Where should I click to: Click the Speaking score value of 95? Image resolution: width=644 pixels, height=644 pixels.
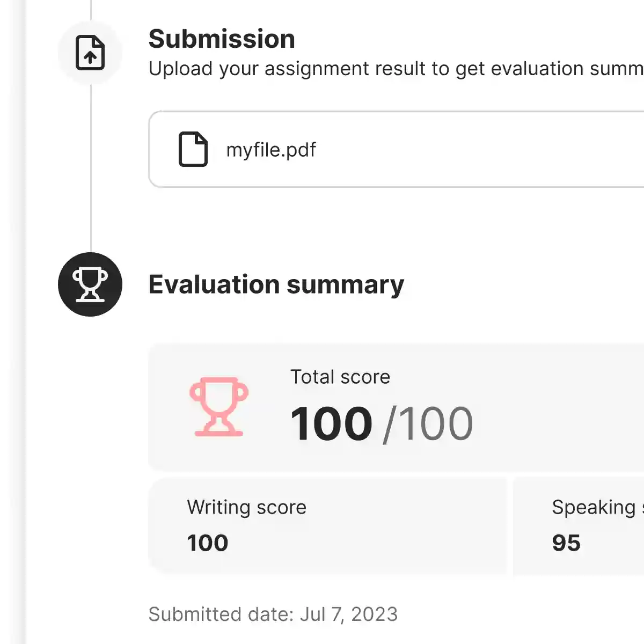pos(566,543)
